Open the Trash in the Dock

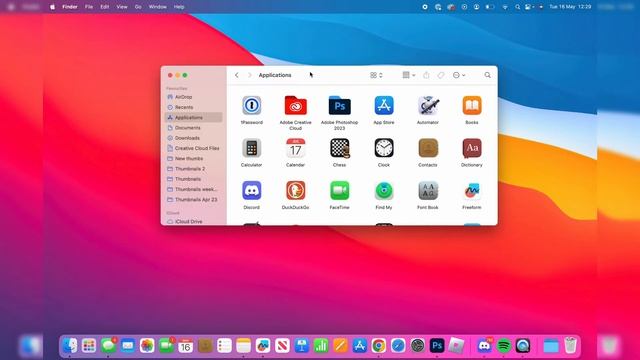tap(570, 346)
